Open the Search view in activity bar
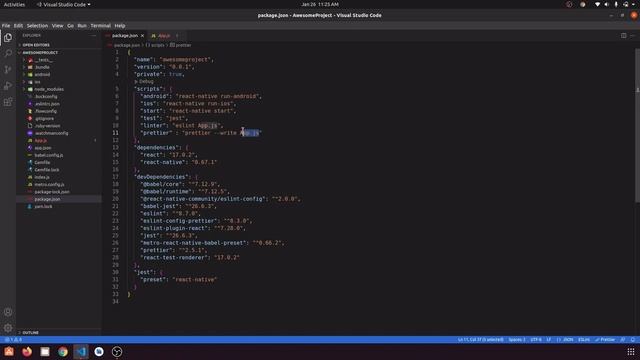Screen dimensions: 640x360 8,53
